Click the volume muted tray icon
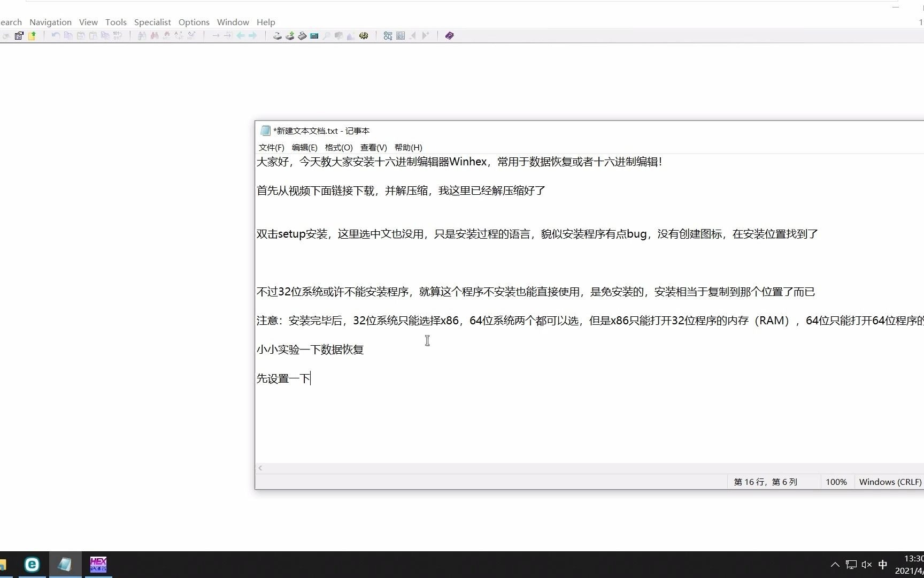 pos(867,565)
